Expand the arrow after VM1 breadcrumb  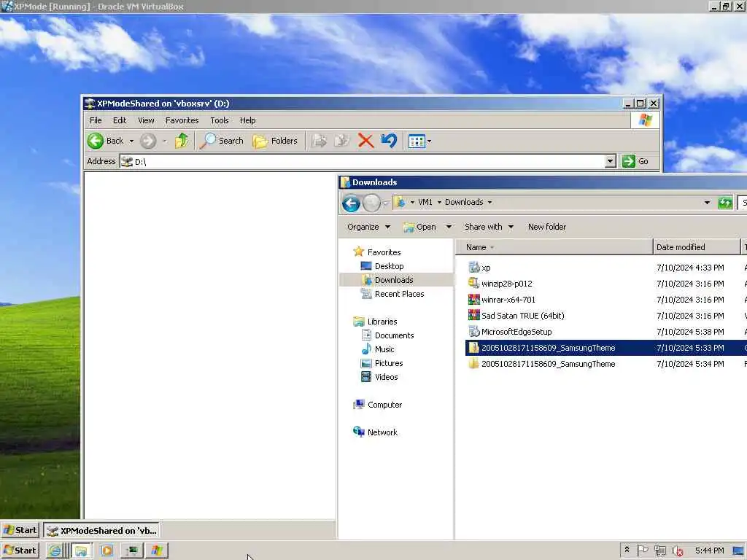coord(439,203)
